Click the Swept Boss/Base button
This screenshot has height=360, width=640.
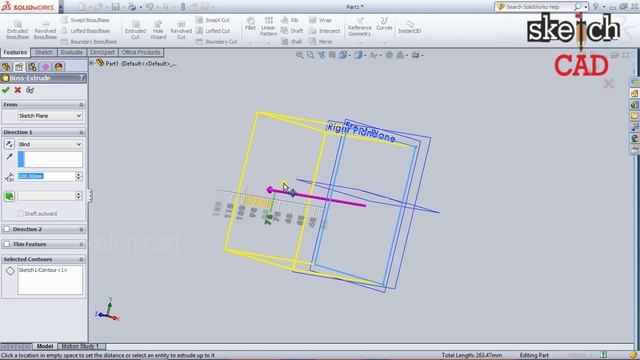click(85, 20)
